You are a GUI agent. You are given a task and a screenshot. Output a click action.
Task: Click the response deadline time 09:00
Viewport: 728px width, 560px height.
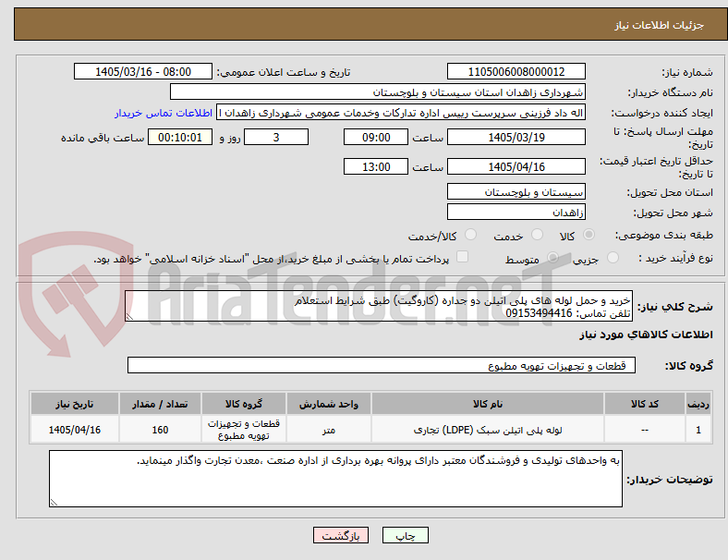pyautogui.click(x=376, y=138)
